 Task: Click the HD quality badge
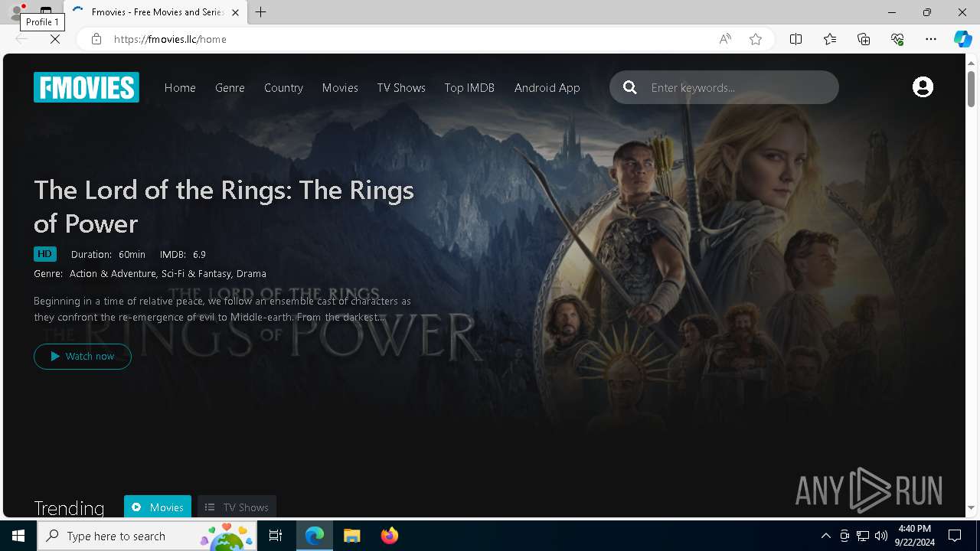(x=45, y=254)
